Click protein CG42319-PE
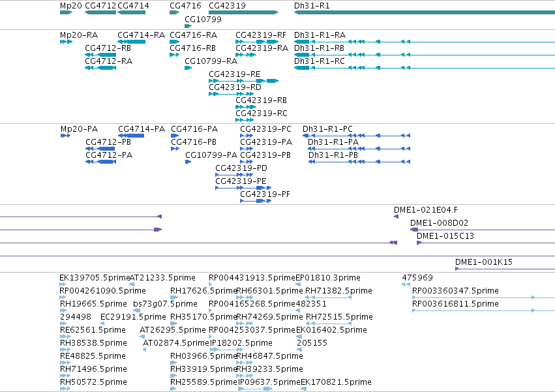 (241, 182)
